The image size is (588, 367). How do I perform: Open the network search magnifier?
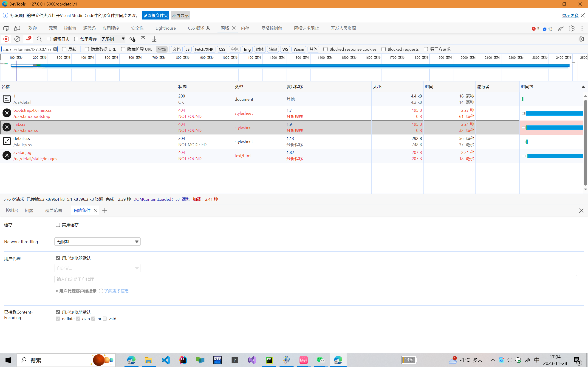(x=39, y=39)
